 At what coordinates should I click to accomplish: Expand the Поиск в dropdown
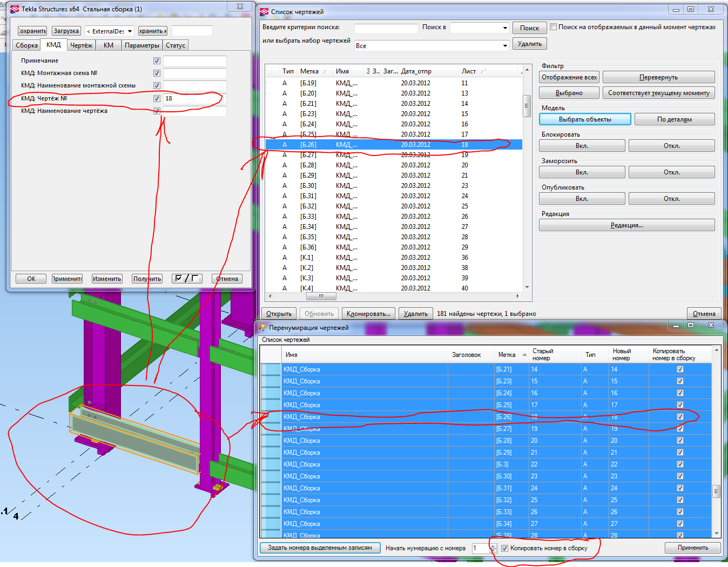coord(504,28)
